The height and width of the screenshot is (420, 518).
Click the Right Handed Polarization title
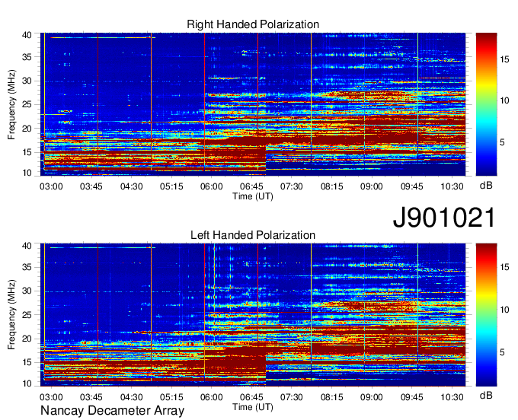tap(253, 24)
